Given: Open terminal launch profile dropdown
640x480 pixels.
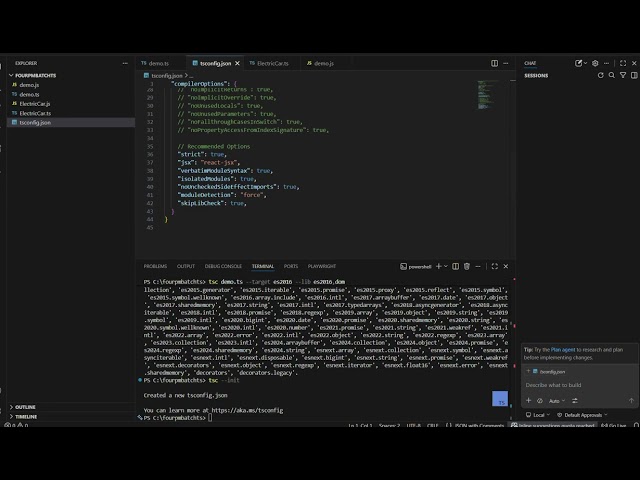Looking at the screenshot, I should pos(446,266).
